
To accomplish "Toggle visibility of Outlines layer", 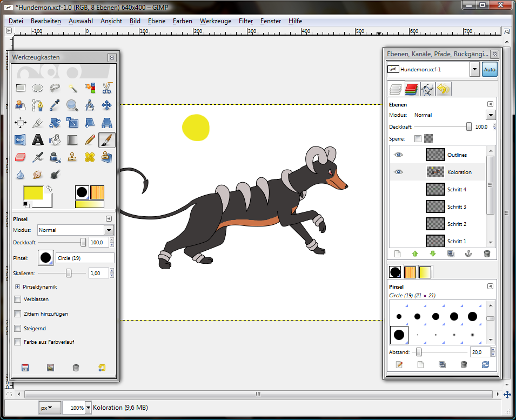I will click(x=399, y=155).
